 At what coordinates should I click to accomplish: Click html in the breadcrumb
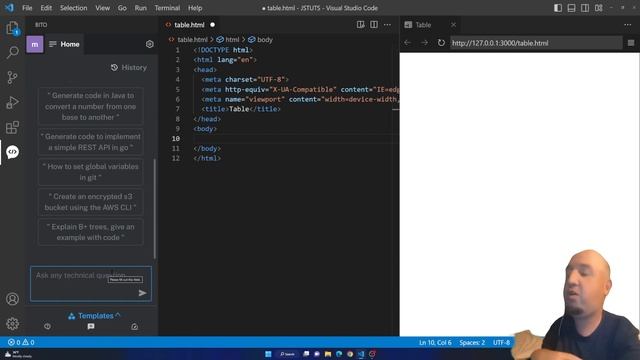(232, 40)
